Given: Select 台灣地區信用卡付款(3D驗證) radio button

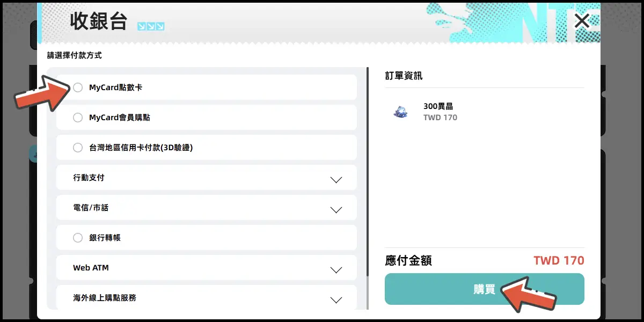Looking at the screenshot, I should coord(78,148).
